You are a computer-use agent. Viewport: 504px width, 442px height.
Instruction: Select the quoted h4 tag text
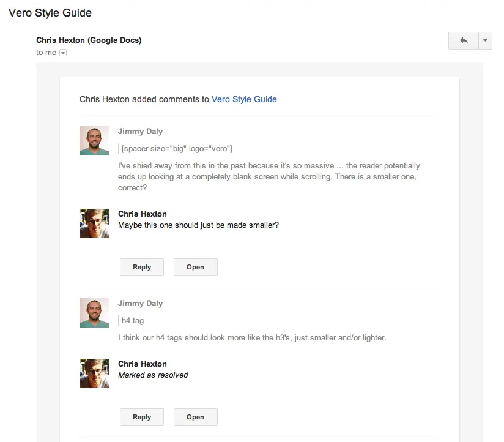132,320
